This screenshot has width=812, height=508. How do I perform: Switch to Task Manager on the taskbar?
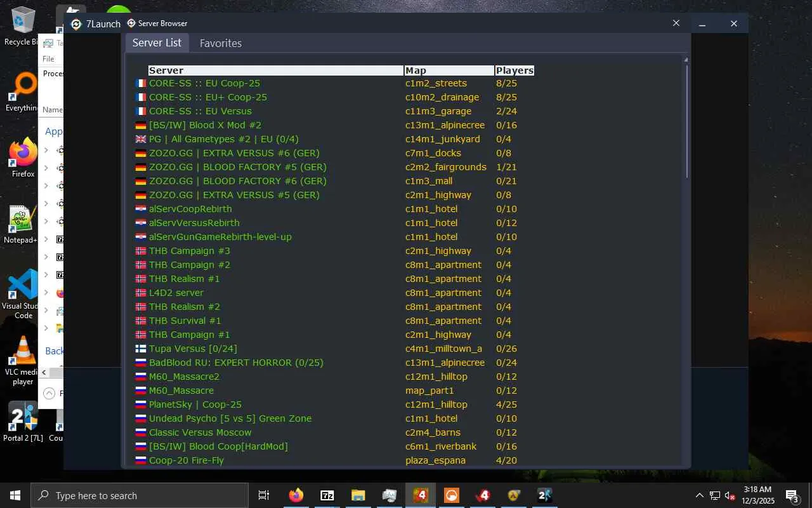[390, 495]
